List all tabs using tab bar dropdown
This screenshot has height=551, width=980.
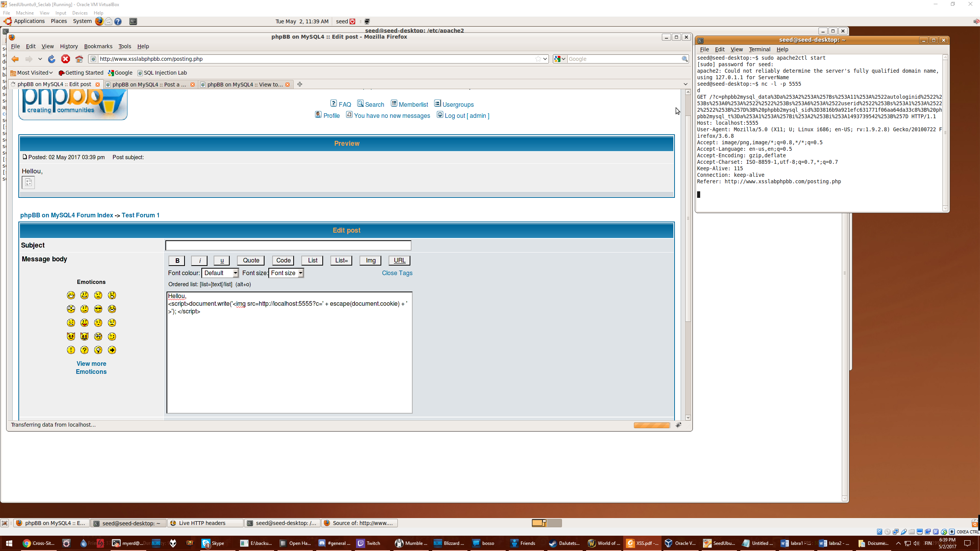pyautogui.click(x=685, y=84)
